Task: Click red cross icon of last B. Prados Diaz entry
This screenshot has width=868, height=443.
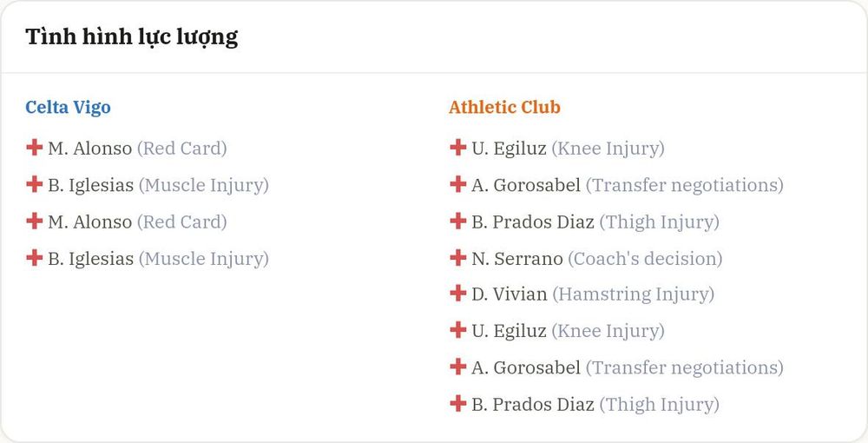Action: coord(457,404)
